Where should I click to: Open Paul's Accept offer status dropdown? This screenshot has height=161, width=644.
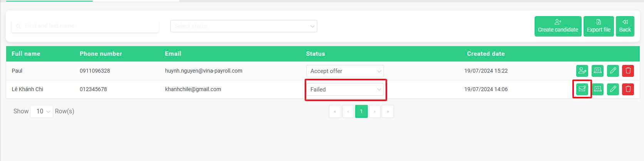(x=345, y=71)
